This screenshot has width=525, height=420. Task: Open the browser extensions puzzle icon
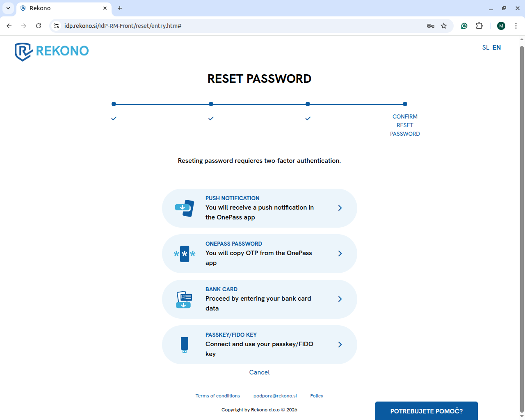point(479,26)
